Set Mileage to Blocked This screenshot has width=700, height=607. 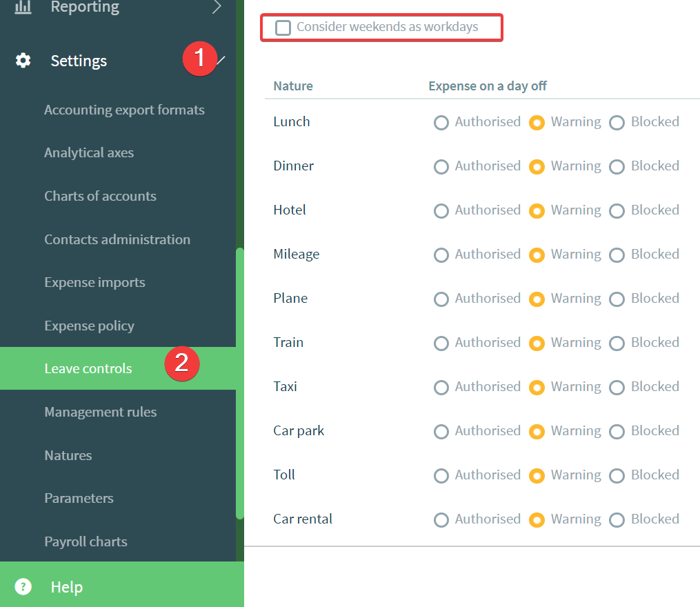[617, 255]
